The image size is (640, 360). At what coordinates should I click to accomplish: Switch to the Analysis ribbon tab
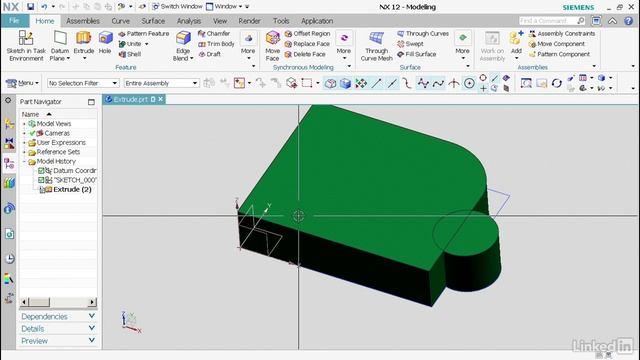(189, 21)
